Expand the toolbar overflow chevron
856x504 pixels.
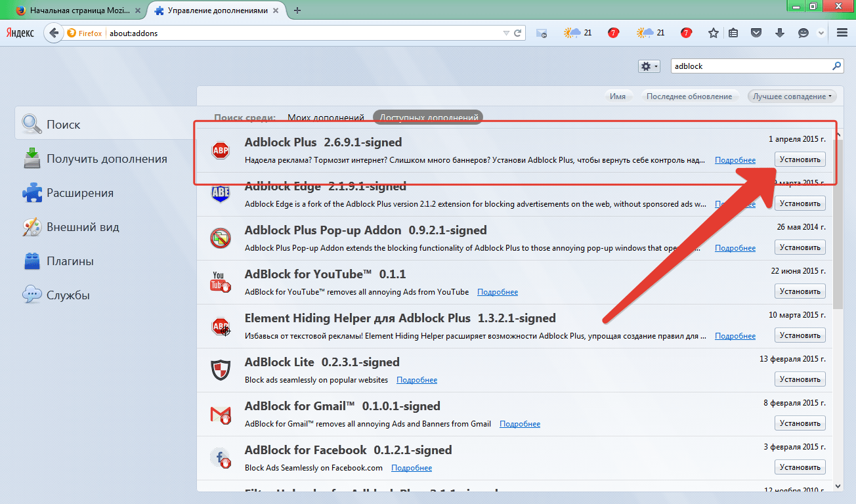pyautogui.click(x=821, y=33)
